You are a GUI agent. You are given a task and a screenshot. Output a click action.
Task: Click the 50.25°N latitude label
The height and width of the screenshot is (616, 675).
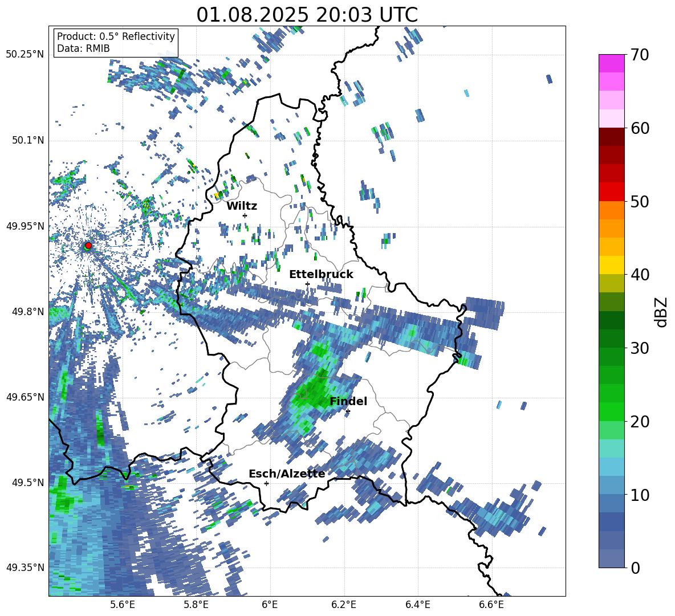(x=25, y=55)
